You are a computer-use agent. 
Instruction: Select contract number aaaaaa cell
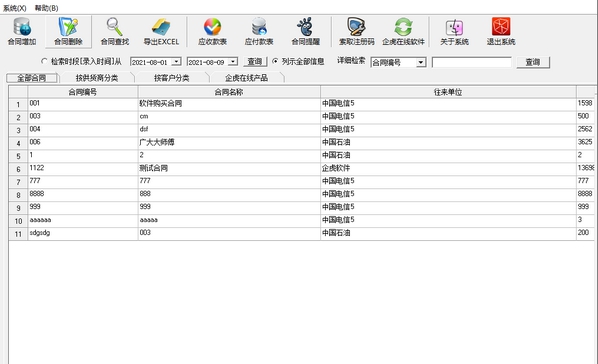(x=83, y=221)
